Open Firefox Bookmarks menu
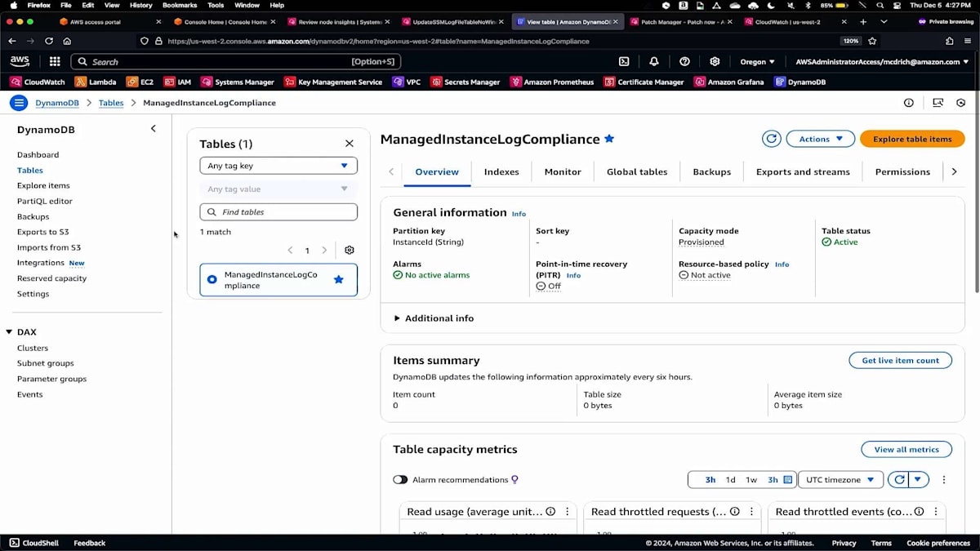Viewport: 980px width, 551px height. pos(179,5)
